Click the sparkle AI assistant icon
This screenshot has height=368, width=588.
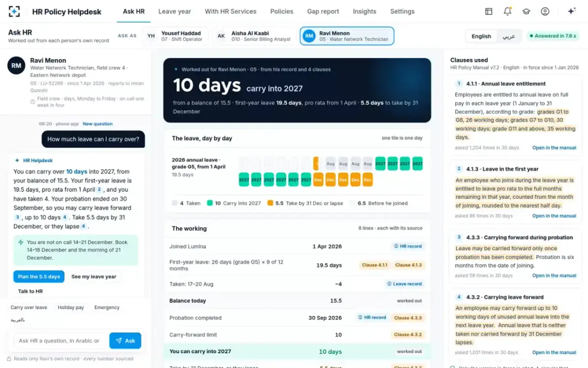click(571, 11)
